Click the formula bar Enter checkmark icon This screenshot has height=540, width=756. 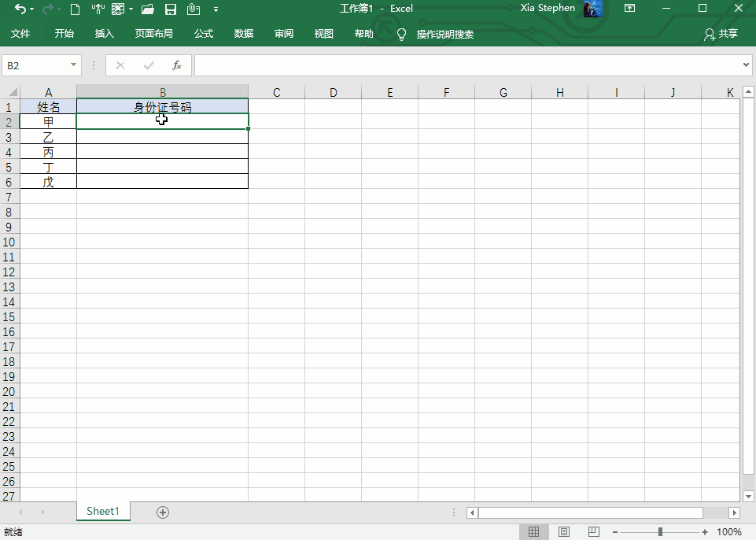149,65
